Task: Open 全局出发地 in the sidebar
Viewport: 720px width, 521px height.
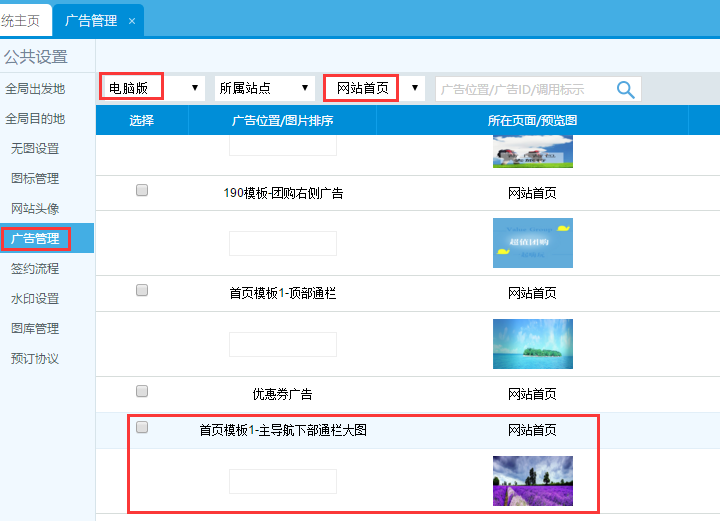Action: point(35,89)
